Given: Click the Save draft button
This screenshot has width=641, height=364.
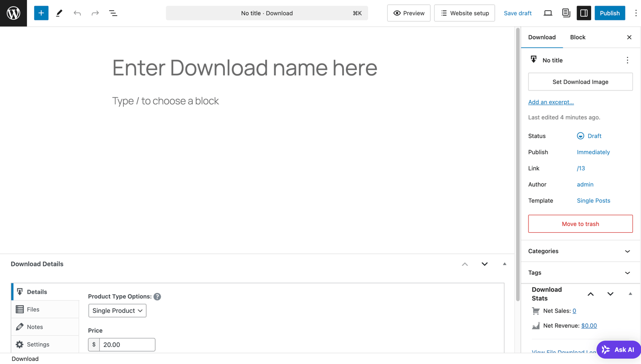Looking at the screenshot, I should click(518, 13).
